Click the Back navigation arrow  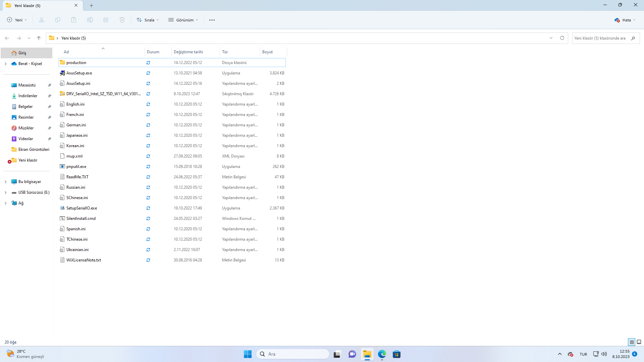click(x=7, y=38)
